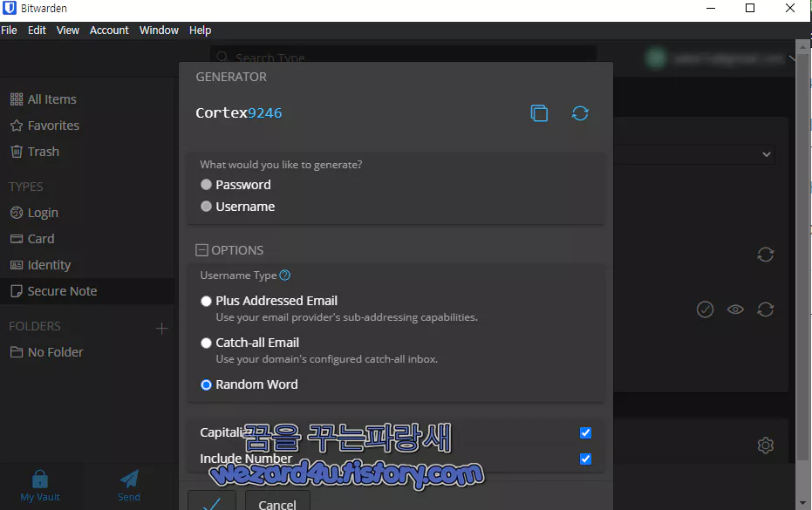Click the upper refresh icon in background form
The width and height of the screenshot is (812, 510).
[x=766, y=255]
